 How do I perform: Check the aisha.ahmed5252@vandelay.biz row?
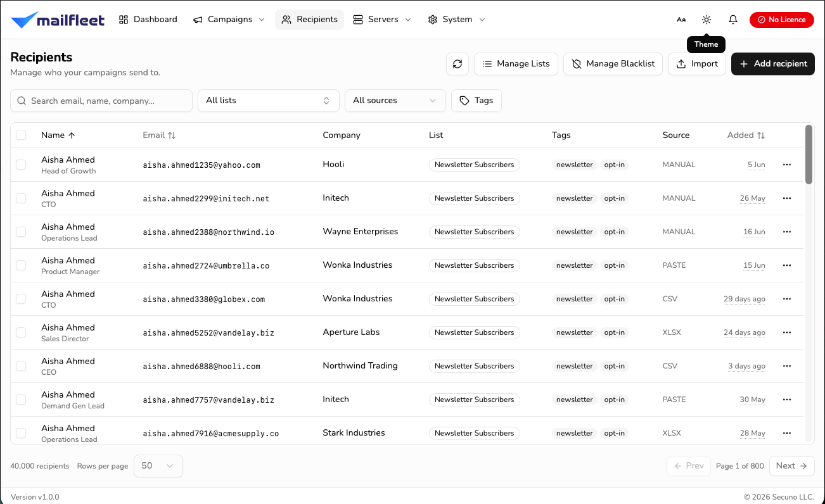coord(21,332)
